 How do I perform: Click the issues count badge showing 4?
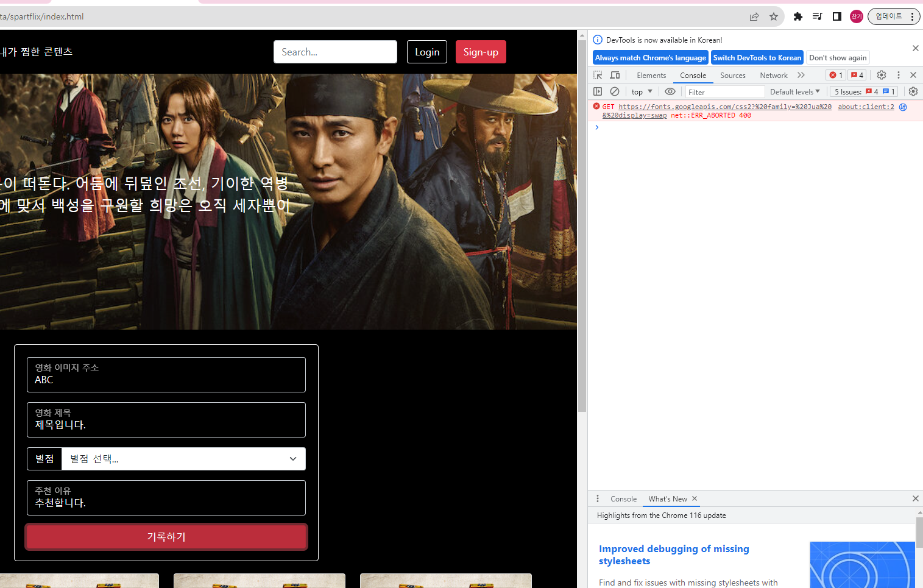click(x=857, y=75)
